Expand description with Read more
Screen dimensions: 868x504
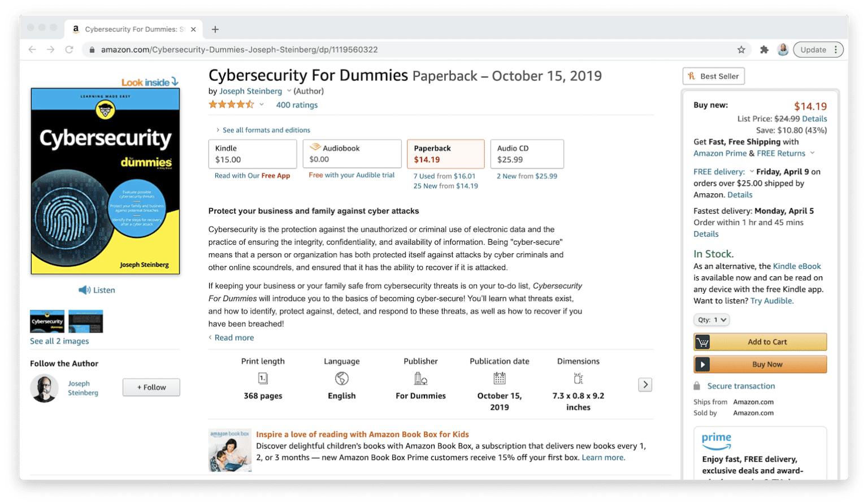point(234,338)
